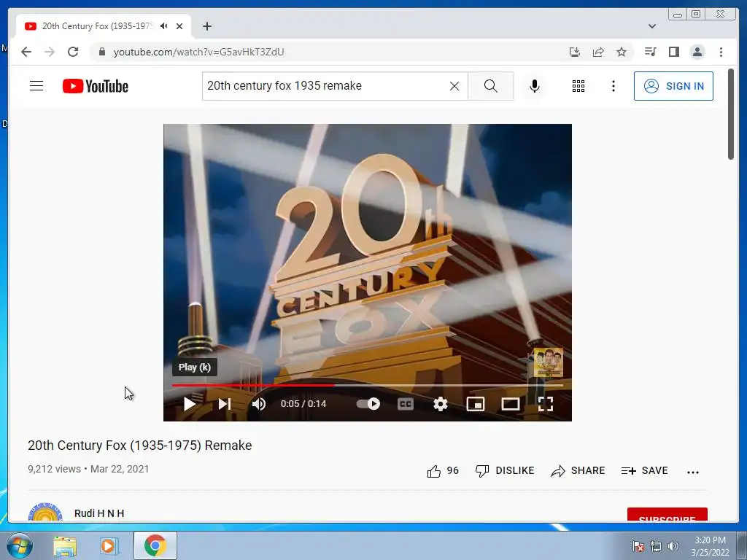The image size is (747, 560).
Task: Open Windows Explorer from taskbar
Action: click(x=65, y=545)
